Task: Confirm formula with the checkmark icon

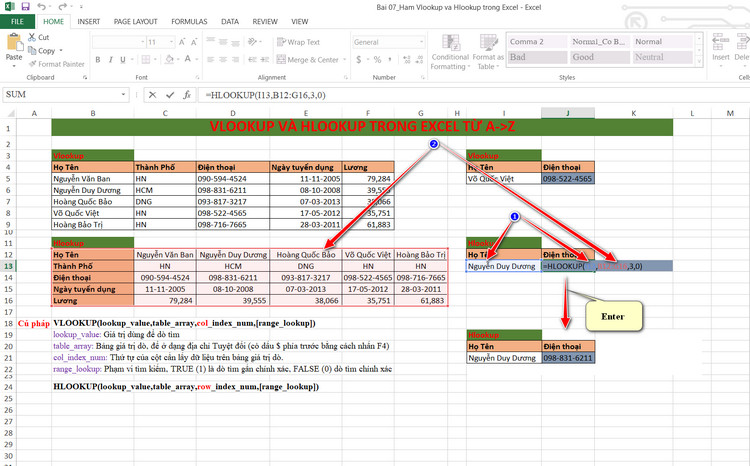Action: pyautogui.click(x=170, y=95)
